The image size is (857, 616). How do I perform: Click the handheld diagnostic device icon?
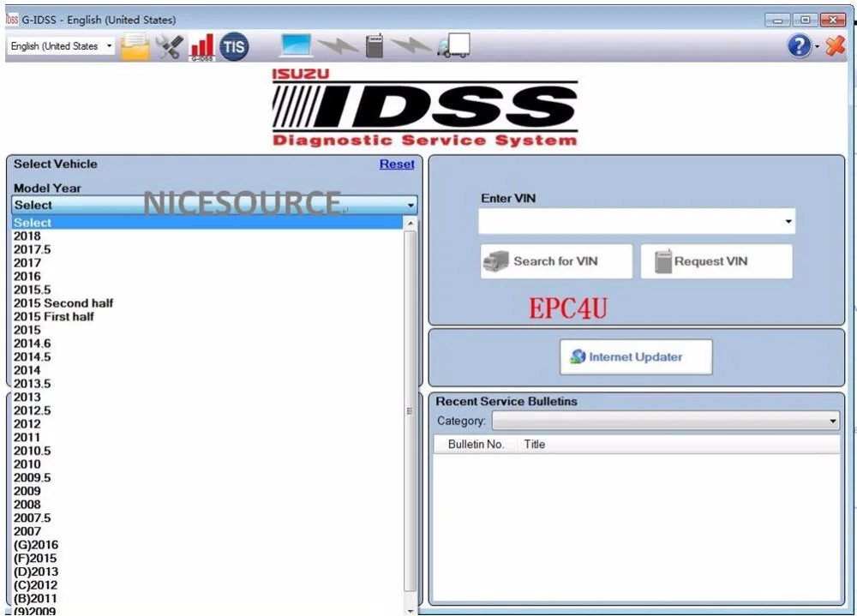[x=374, y=46]
